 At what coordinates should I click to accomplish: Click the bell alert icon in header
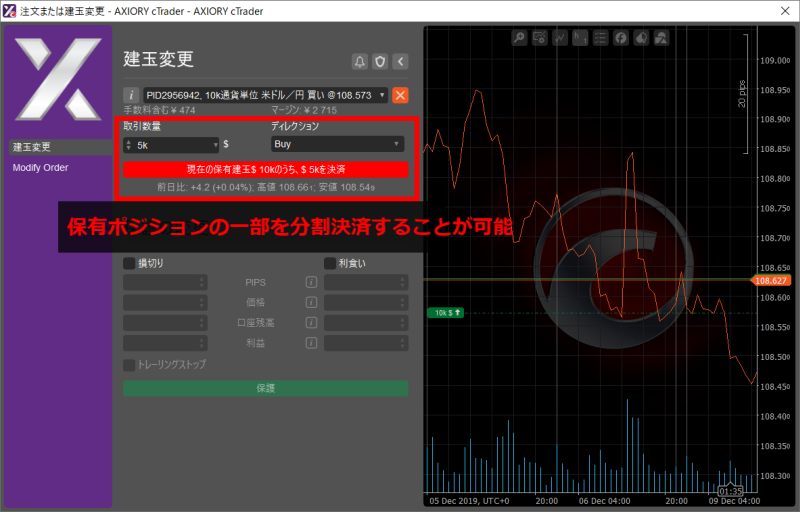point(360,61)
